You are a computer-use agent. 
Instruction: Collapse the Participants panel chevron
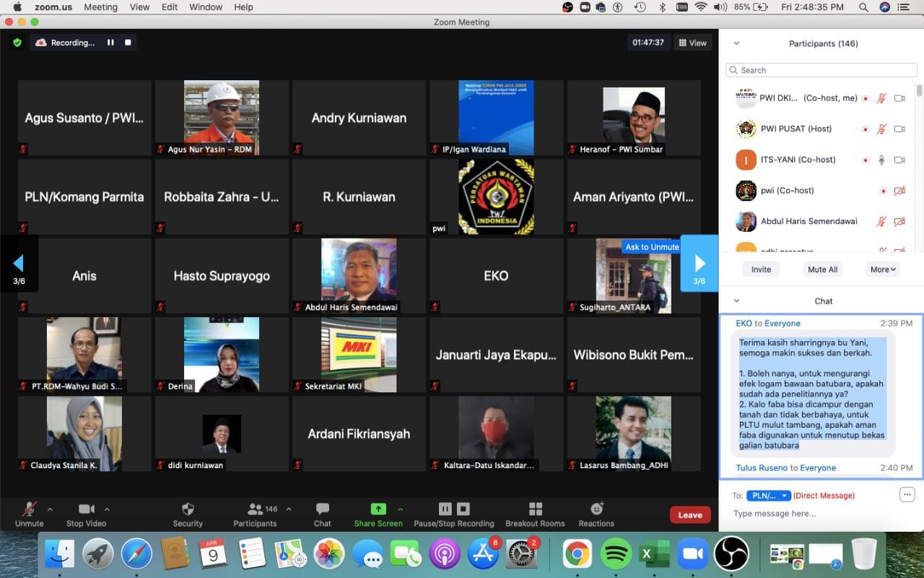(x=736, y=43)
